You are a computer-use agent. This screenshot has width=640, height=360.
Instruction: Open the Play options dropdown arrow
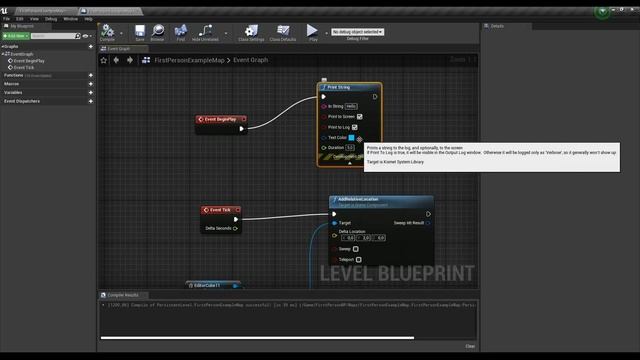click(326, 33)
